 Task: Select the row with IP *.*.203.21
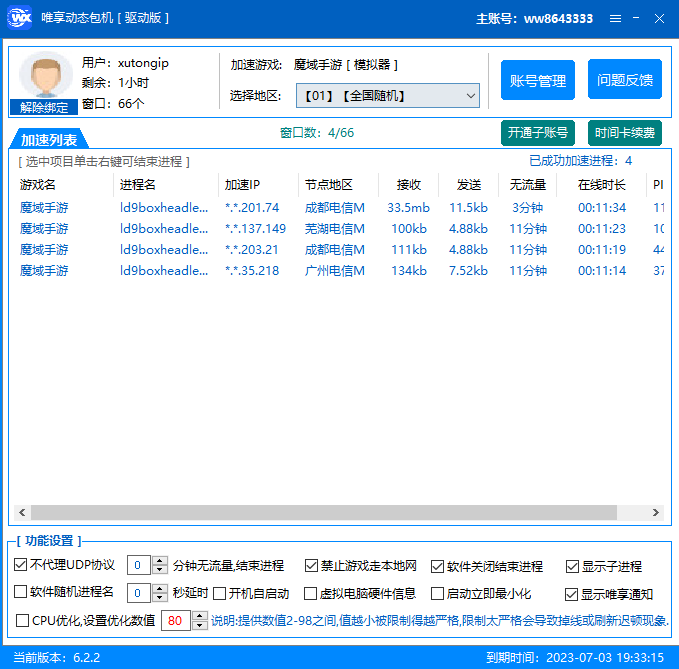340,249
